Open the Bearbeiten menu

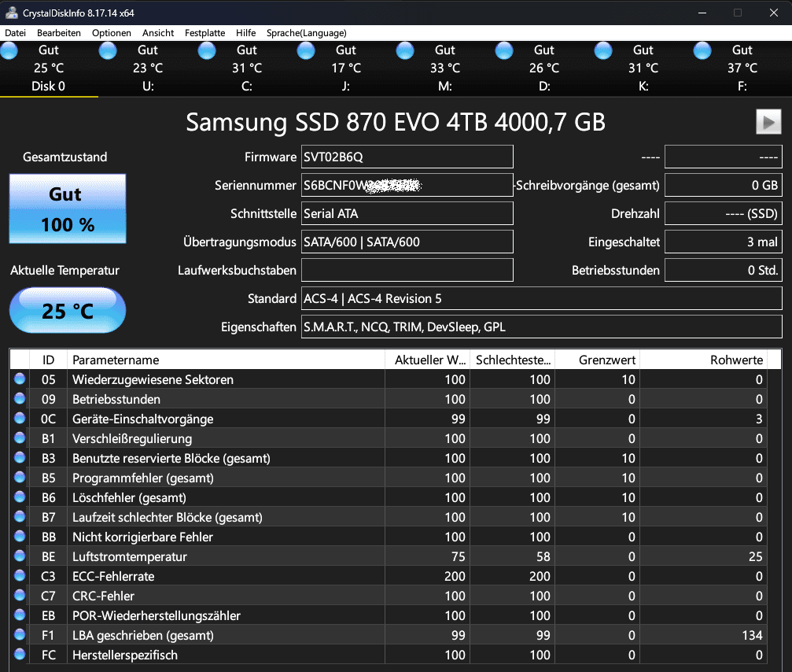click(58, 33)
